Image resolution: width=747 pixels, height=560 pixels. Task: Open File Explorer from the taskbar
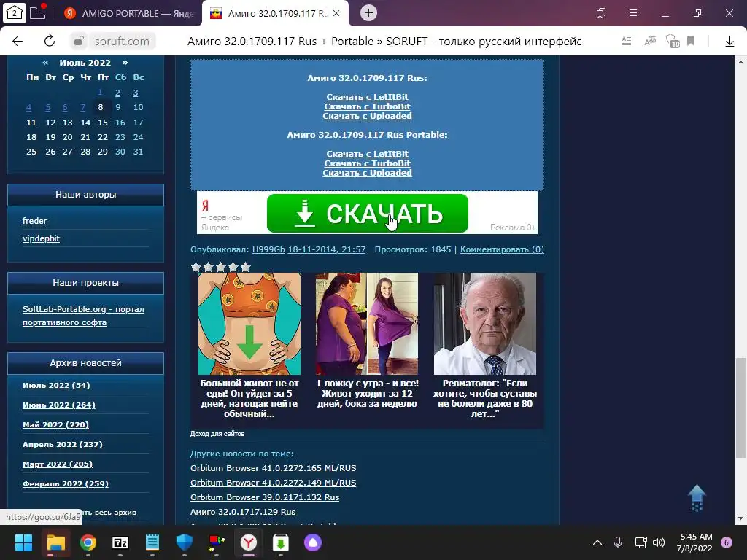coord(55,542)
